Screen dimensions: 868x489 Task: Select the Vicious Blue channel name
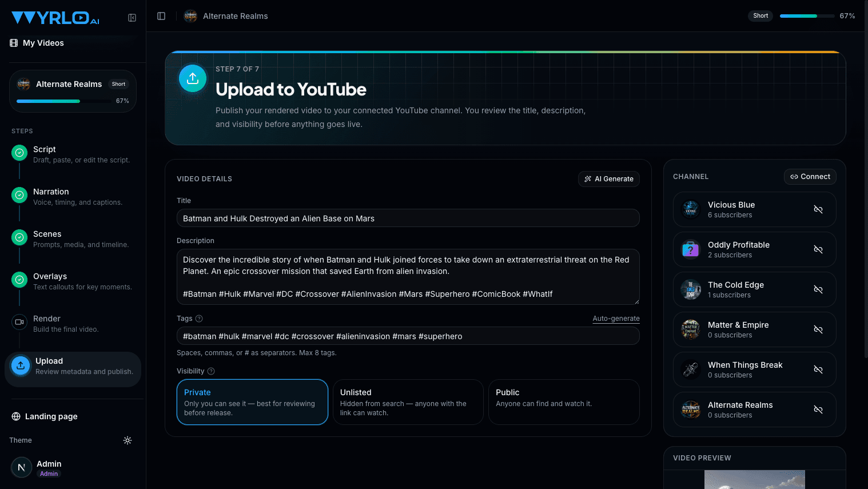click(731, 205)
